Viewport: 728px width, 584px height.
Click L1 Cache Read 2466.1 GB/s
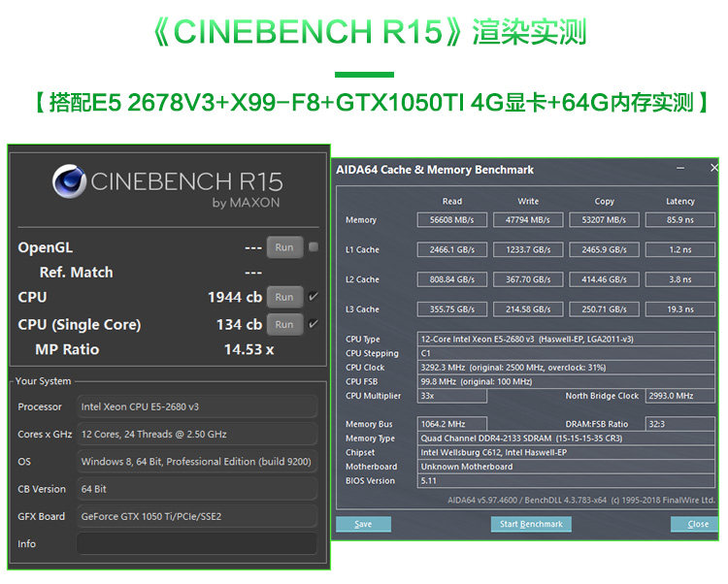point(452,249)
